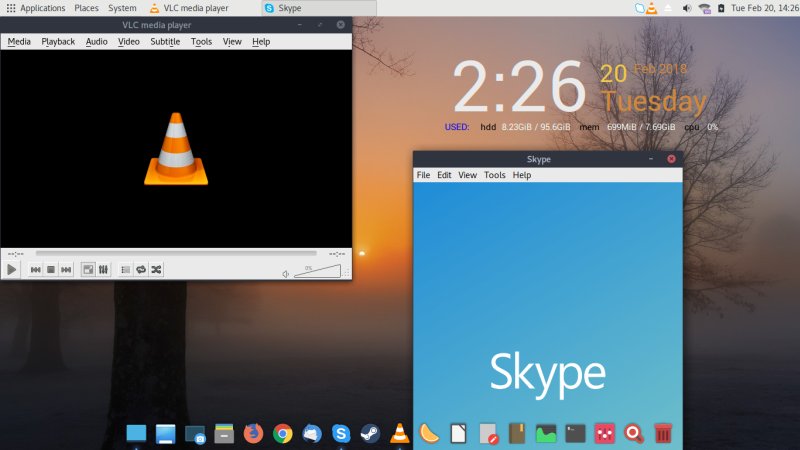This screenshot has height=450, width=800.
Task: Open VLC extended settings equalizer icon
Action: (x=103, y=269)
